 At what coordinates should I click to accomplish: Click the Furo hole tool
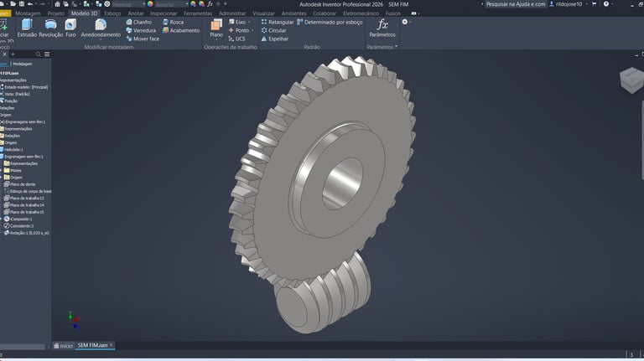[71, 28]
